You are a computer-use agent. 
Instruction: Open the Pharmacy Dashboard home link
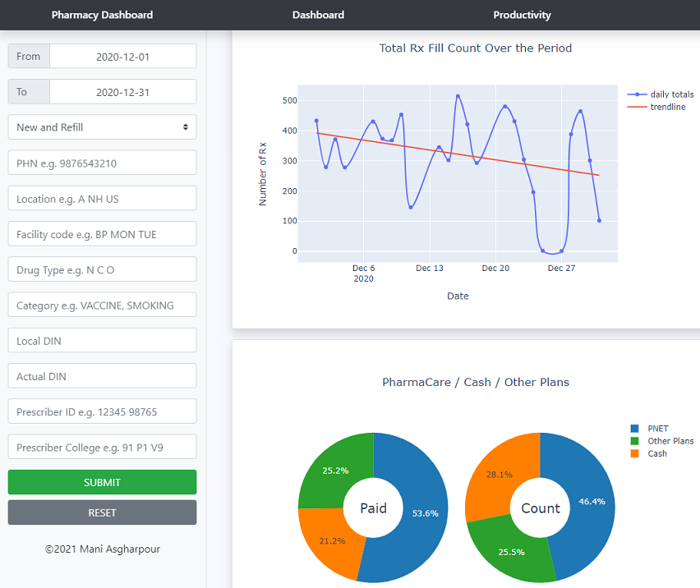102,15
